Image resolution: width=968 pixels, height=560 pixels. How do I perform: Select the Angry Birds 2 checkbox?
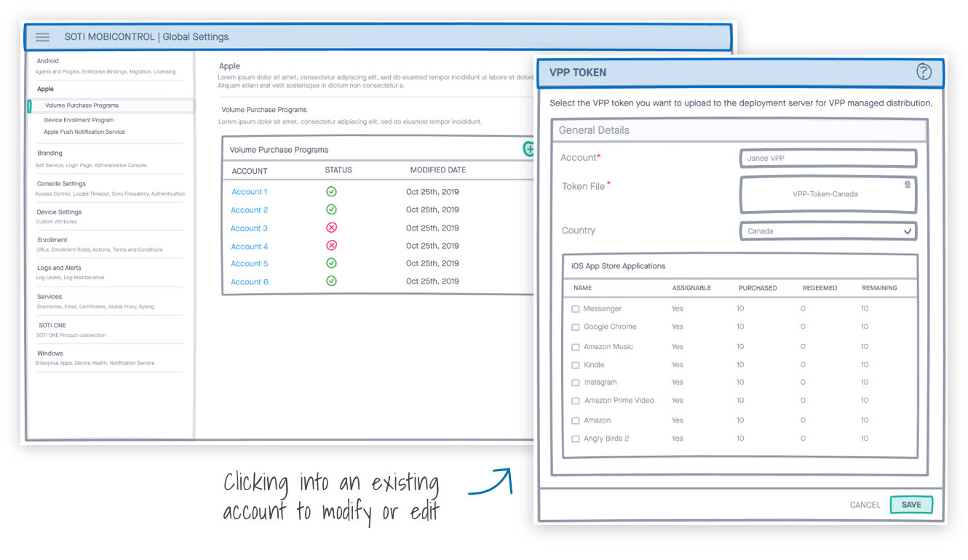click(576, 439)
